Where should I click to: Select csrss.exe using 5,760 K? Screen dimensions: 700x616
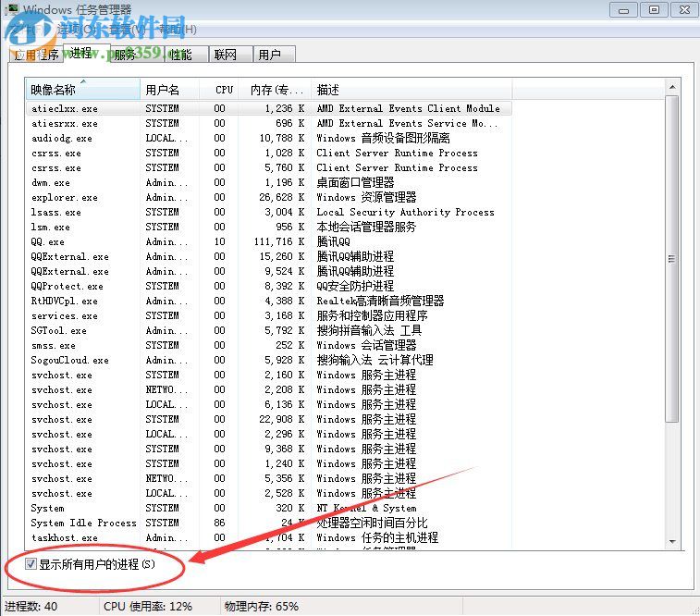[x=269, y=167]
